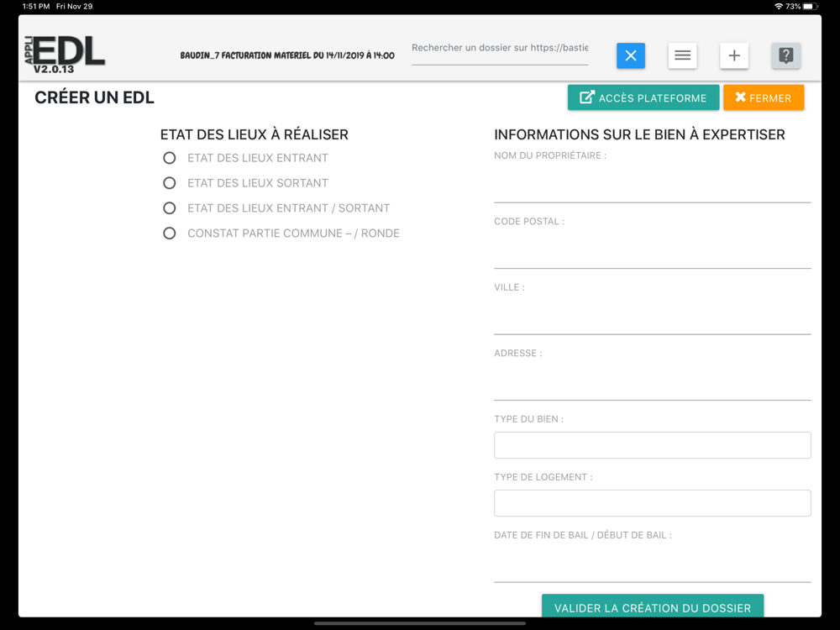Choose Etat des lieux entrant / sortant
The image size is (840, 630).
coord(170,207)
